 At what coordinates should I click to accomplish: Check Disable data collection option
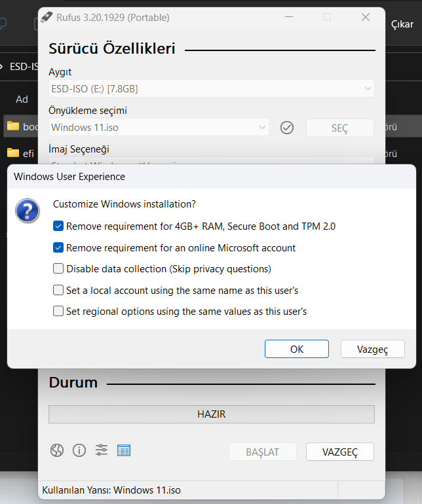pos(58,269)
